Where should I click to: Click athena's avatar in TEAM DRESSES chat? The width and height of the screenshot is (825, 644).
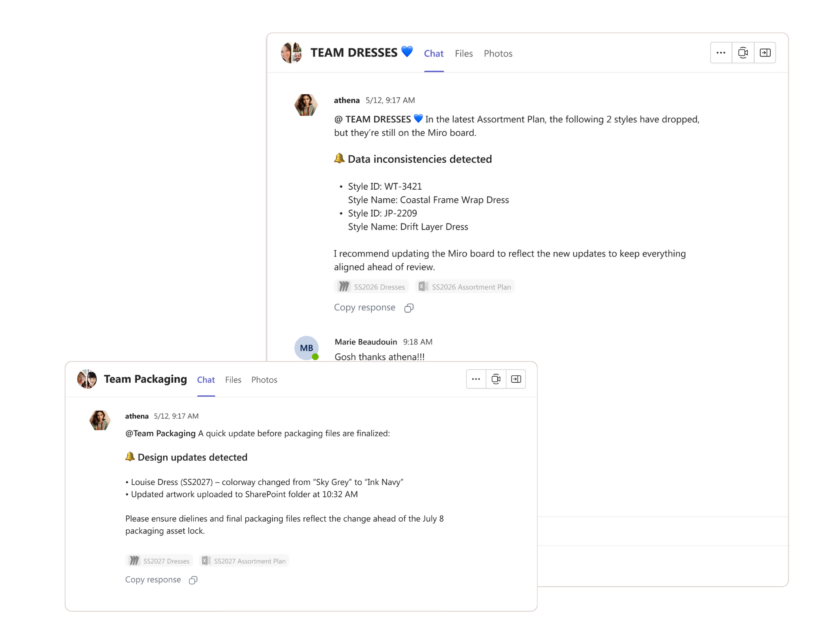coord(306,105)
